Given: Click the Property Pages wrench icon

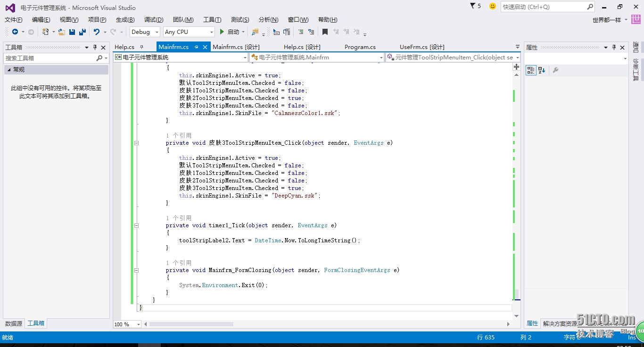Looking at the screenshot, I should pyautogui.click(x=555, y=70).
